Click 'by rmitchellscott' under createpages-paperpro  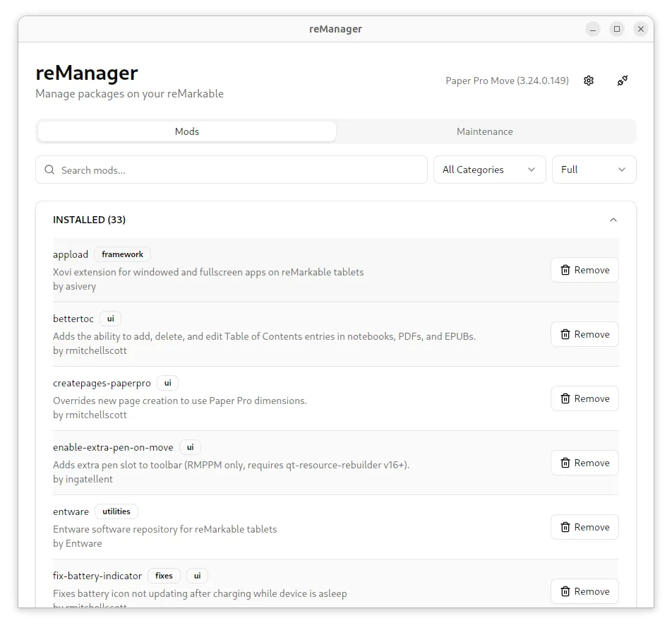pos(90,415)
